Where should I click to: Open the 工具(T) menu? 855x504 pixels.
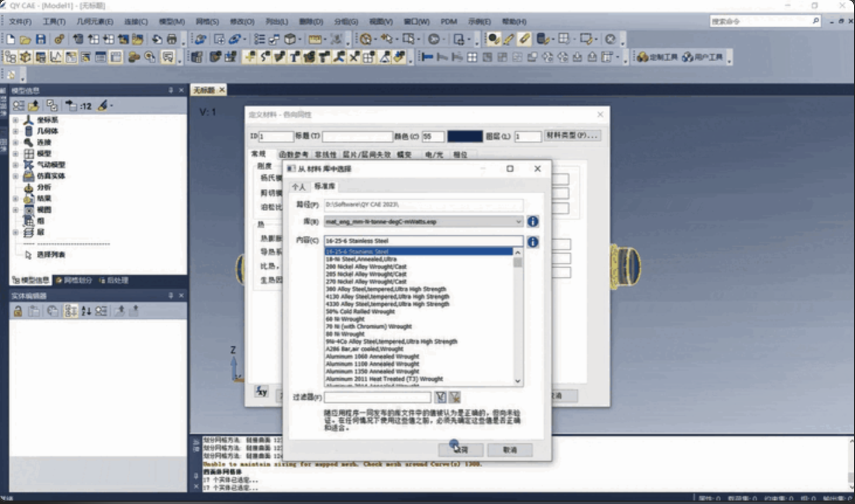click(x=54, y=21)
